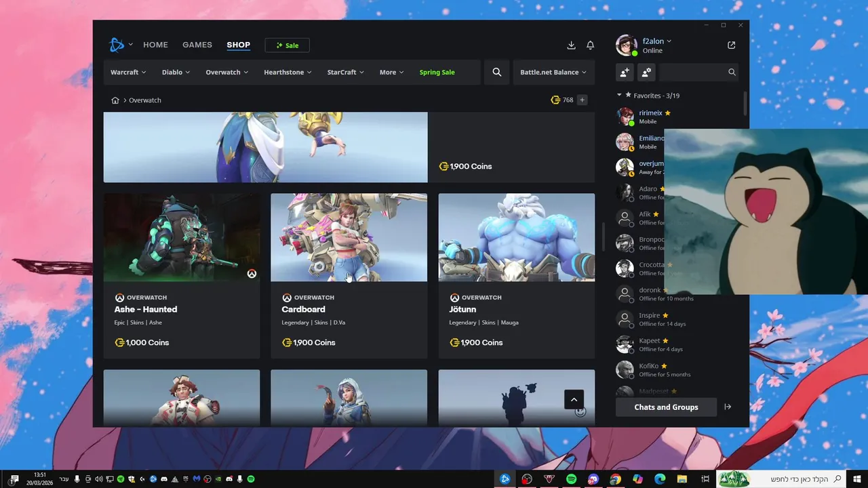Click the scroll-to-top arrow button
Viewport: 868px width, 488px height.
574,399
